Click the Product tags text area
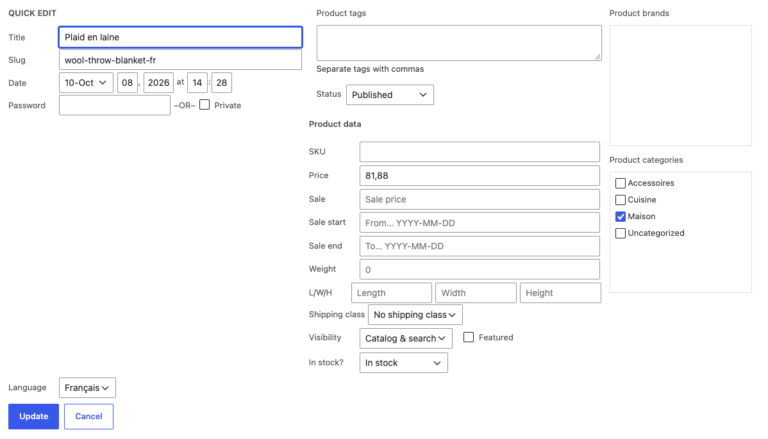The height and width of the screenshot is (439, 768). (459, 43)
